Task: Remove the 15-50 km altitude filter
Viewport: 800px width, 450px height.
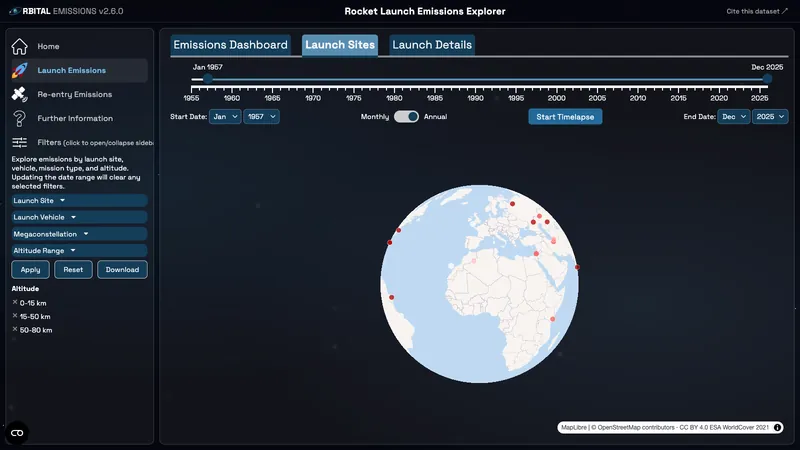Action: [x=15, y=316]
